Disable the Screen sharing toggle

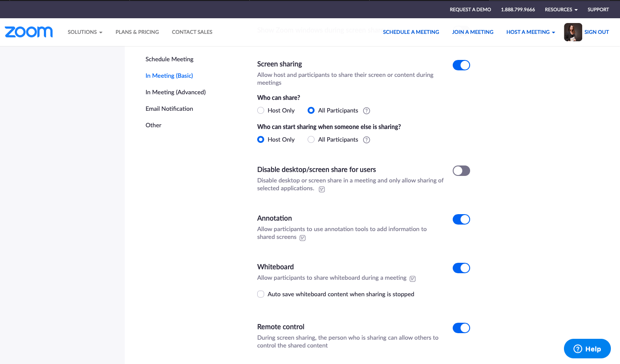click(461, 65)
